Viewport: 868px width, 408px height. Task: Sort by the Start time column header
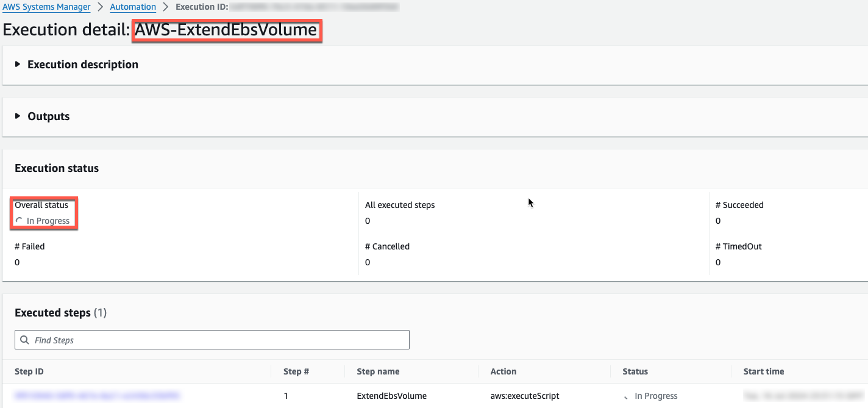[764, 371]
